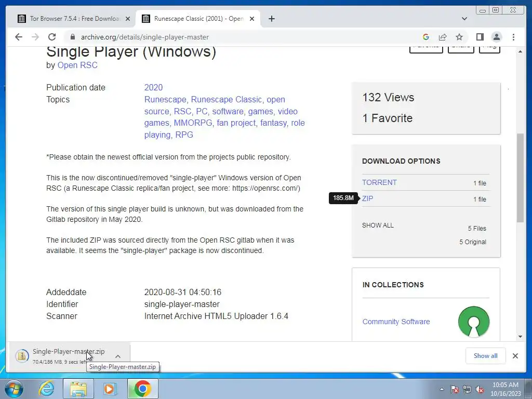Open the Runescape Classic topic link
Viewport: 532px width, 399px height.
[x=227, y=99]
